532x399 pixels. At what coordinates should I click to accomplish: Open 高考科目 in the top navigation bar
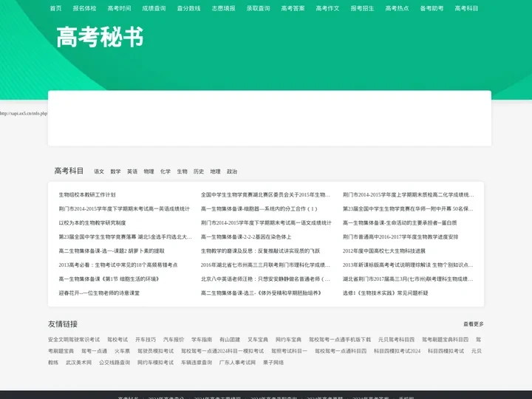[466, 8]
